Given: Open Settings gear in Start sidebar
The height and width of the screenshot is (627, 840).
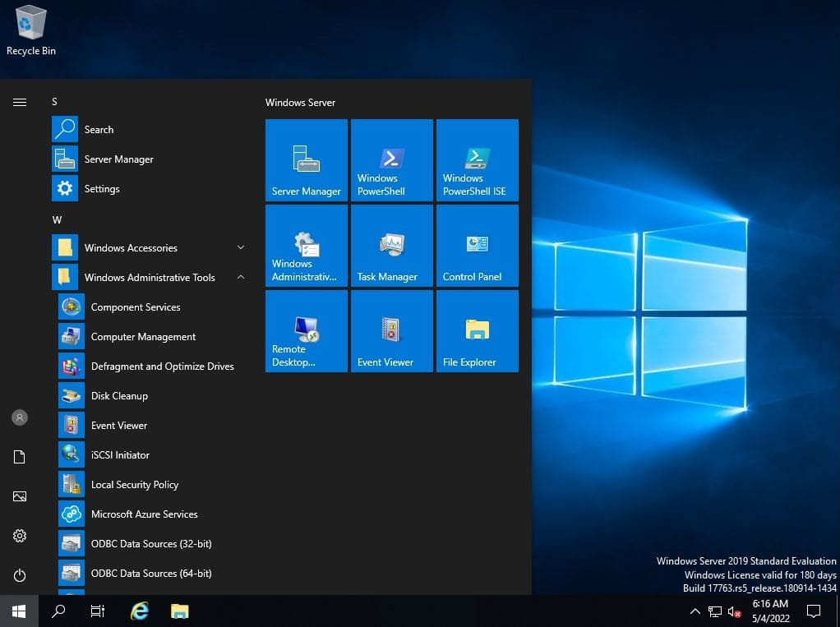Looking at the screenshot, I should [19, 536].
